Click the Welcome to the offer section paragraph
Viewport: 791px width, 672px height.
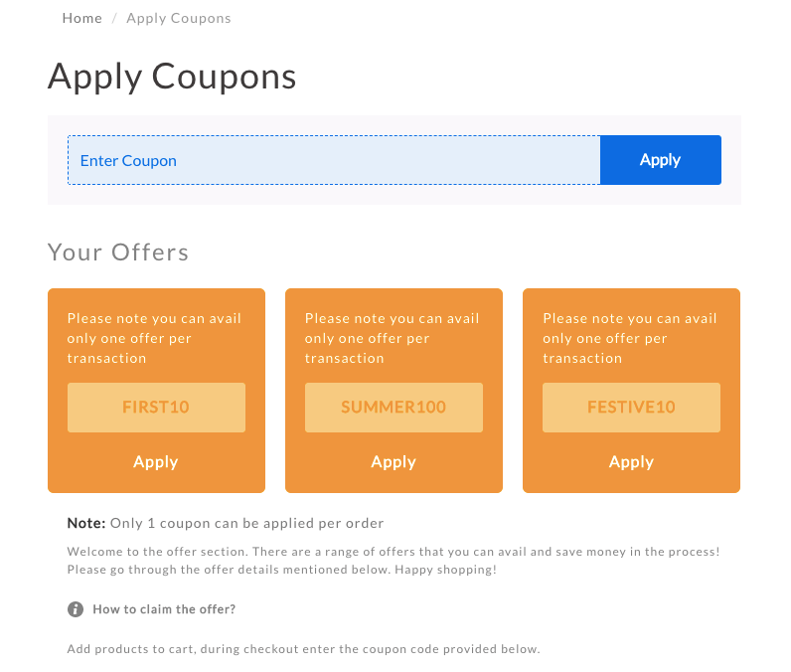pos(394,561)
